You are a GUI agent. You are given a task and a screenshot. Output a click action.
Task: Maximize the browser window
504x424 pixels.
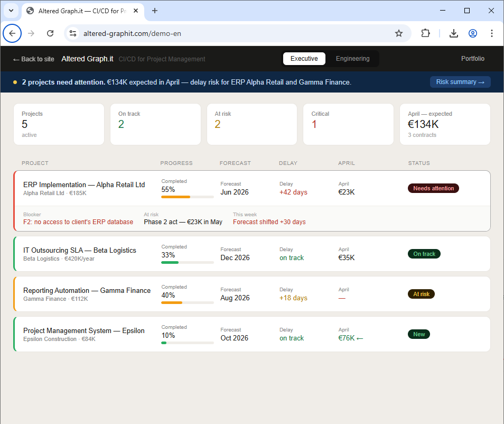[467, 11]
